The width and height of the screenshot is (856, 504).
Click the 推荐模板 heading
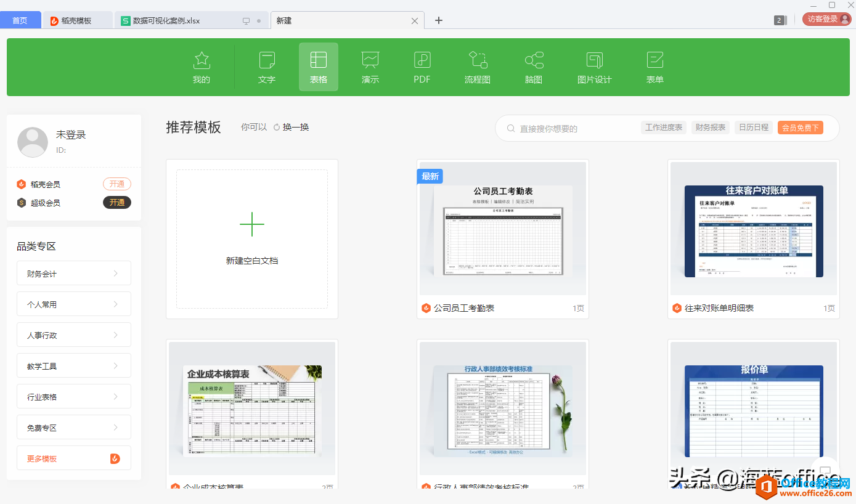tap(194, 128)
